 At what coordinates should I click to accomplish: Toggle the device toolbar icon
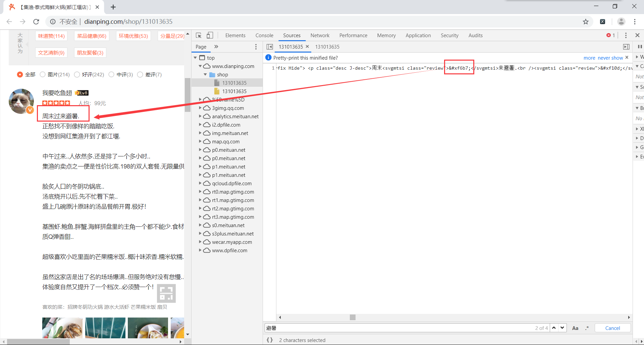point(210,35)
